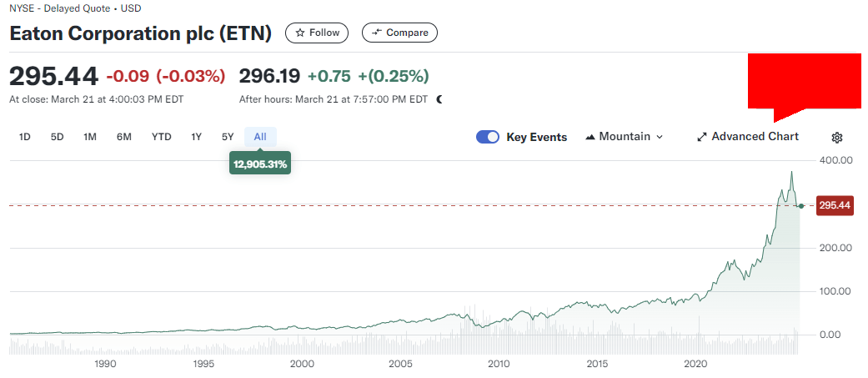
Task: Click the current price endpoint dot
Action: point(801,206)
